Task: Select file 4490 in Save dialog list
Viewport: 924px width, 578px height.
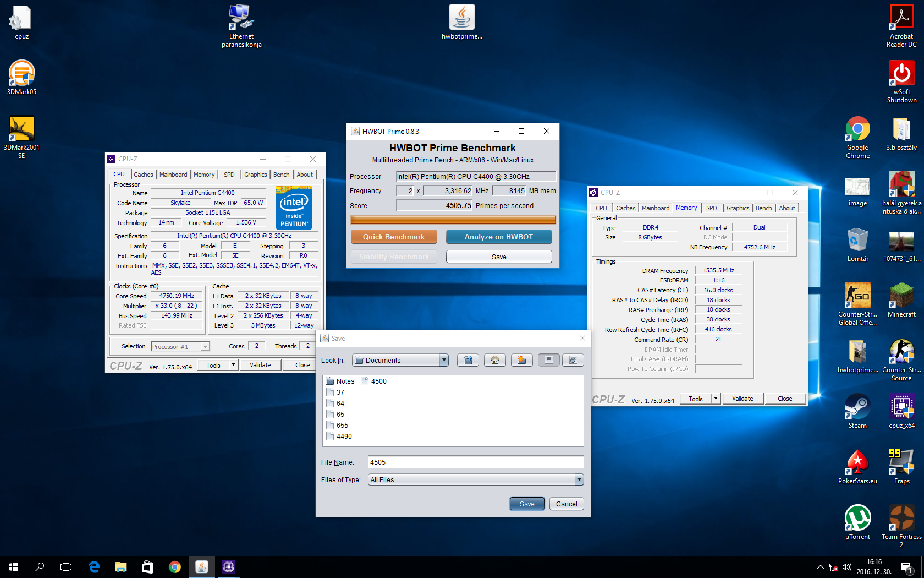Action: pyautogui.click(x=339, y=436)
